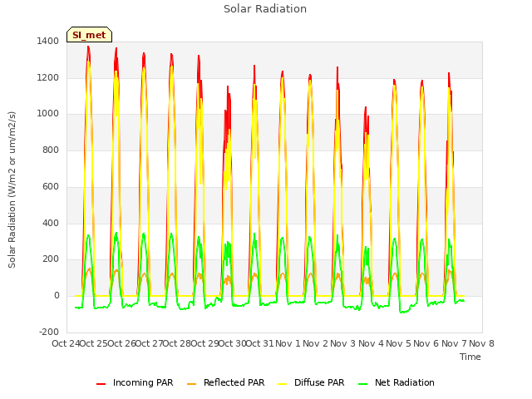Click the -200 y-axis tick label
This screenshot has width=532, height=399.
(x=49, y=332)
